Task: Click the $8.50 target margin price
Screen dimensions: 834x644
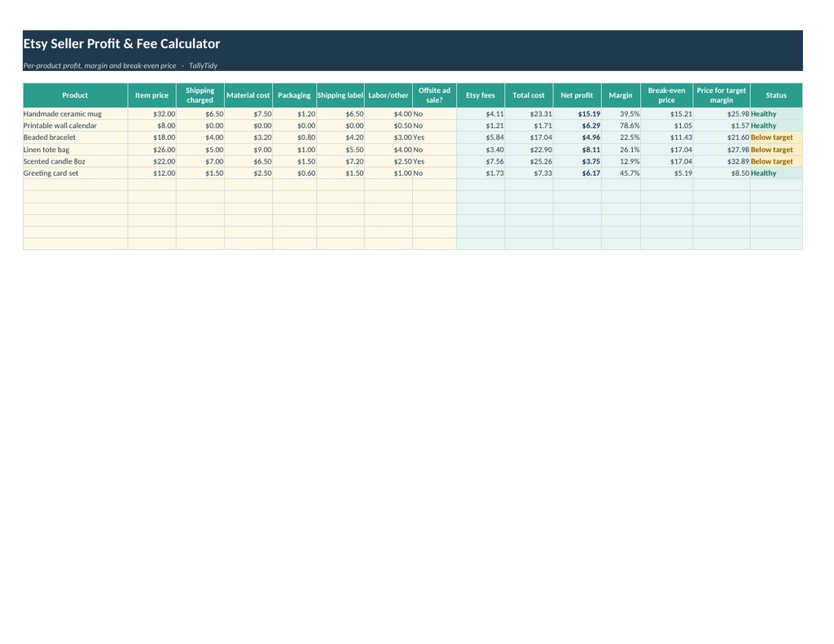Action: [x=722, y=173]
